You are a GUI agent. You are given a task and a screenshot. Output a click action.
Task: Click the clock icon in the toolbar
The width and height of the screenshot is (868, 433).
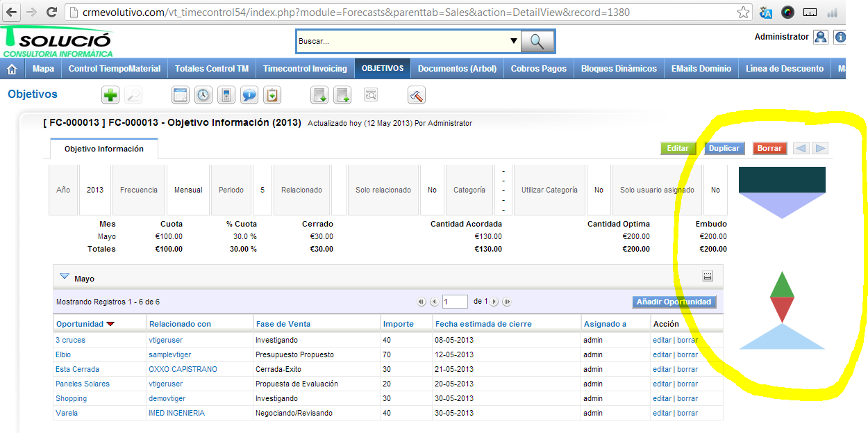[203, 95]
